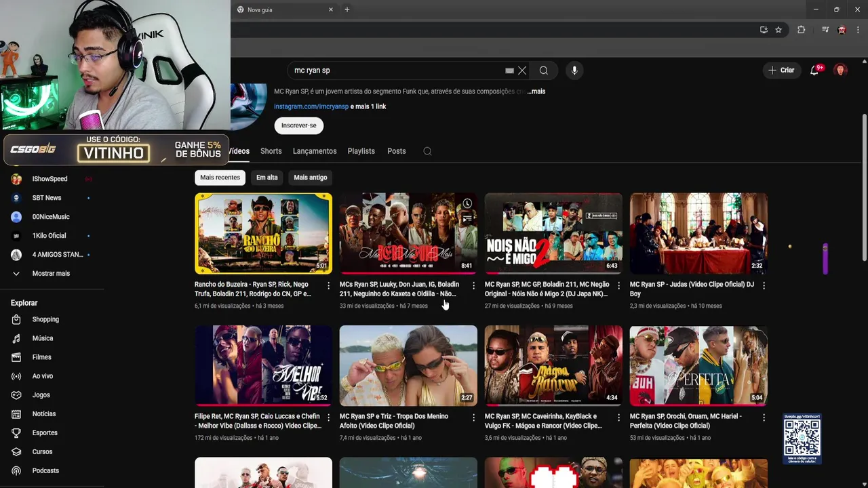The image size is (868, 488).
Task: Open Chrome media control icon
Action: 825,30
